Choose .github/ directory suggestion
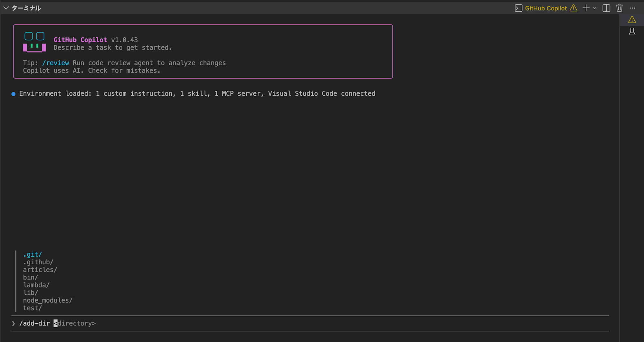Image resolution: width=644 pixels, height=342 pixels. 38,262
